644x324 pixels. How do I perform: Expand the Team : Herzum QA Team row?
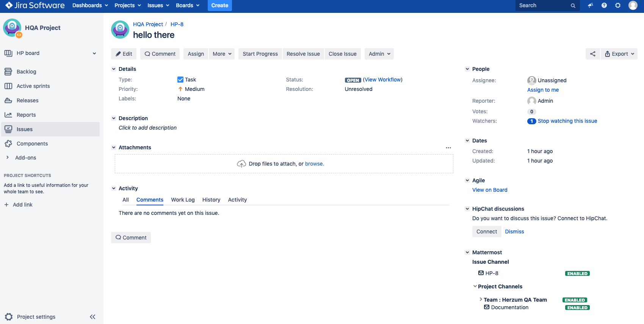pos(481,299)
